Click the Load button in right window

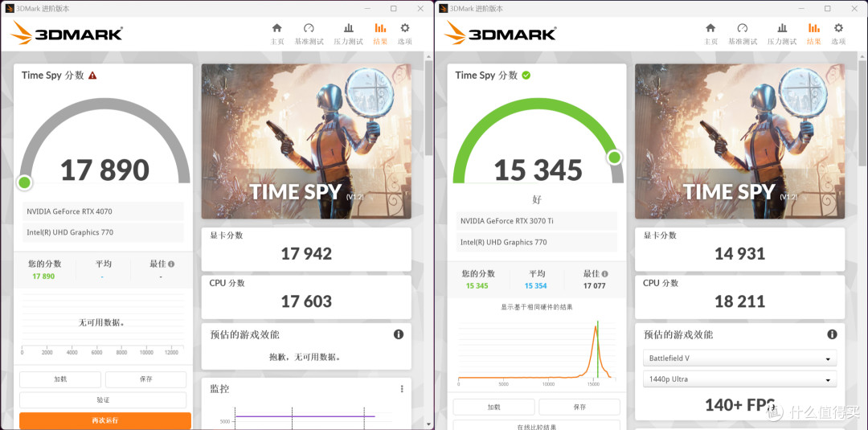(493, 407)
